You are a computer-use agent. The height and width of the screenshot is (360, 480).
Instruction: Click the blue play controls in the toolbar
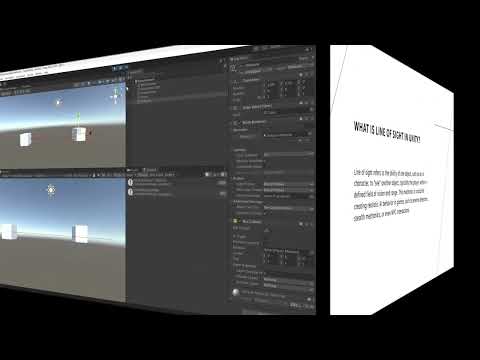point(120,68)
